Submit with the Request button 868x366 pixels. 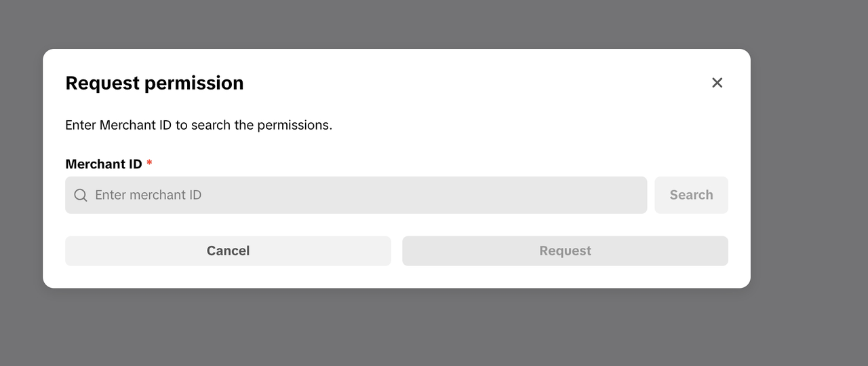[x=565, y=251]
